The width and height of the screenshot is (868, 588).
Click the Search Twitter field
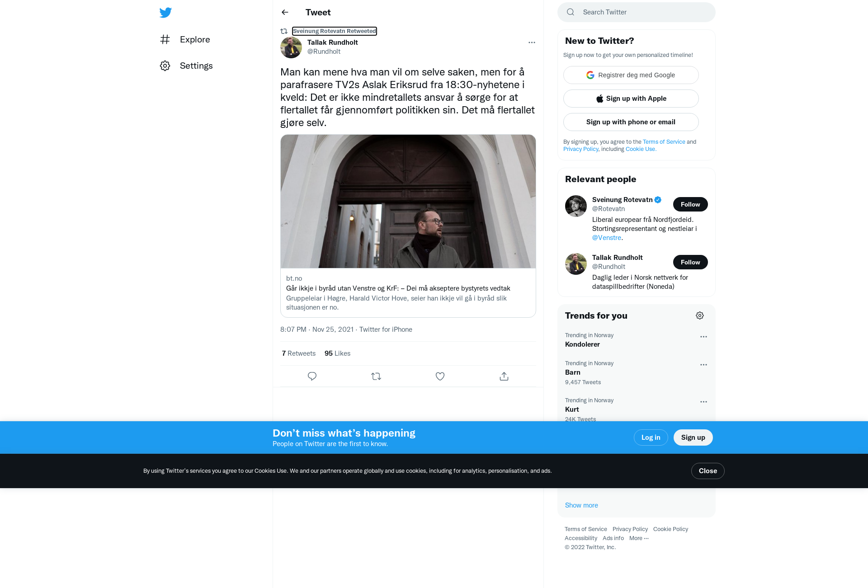[x=637, y=12]
